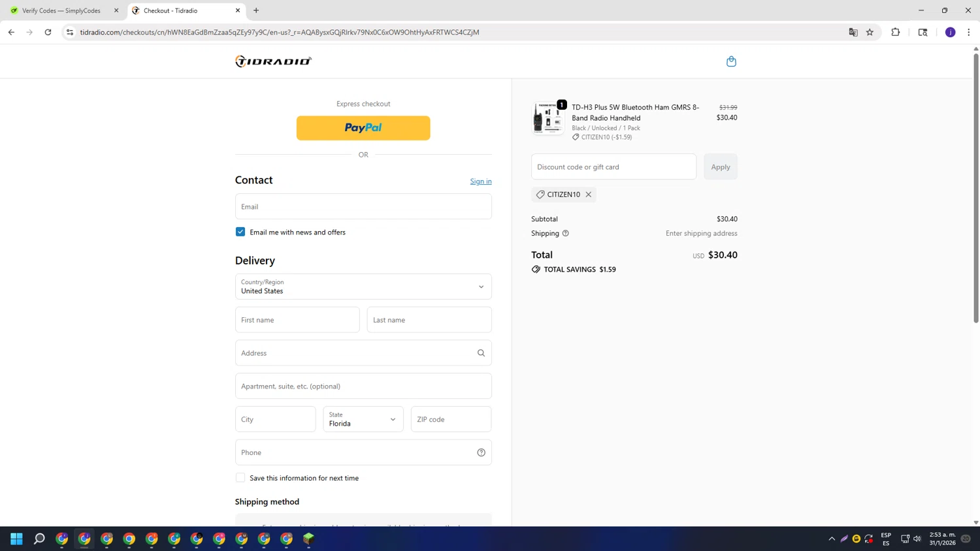This screenshot has height=551, width=980.
Task: Open the volume control in system tray
Action: 917,539
